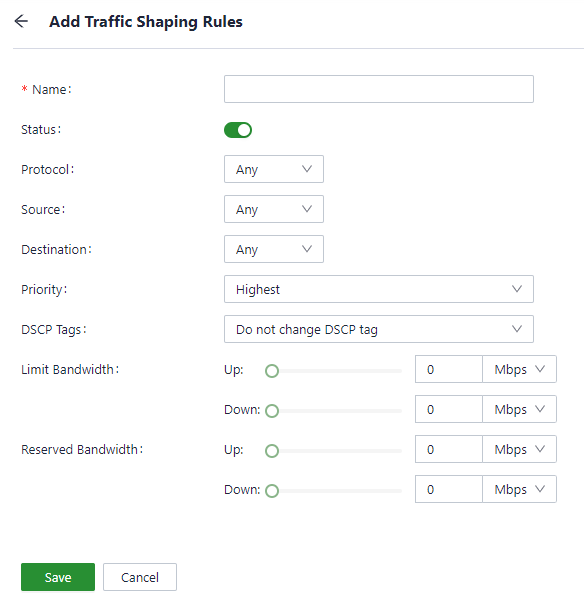
Task: Click the Limit Bandwidth Up slider handle
Action: tap(272, 371)
